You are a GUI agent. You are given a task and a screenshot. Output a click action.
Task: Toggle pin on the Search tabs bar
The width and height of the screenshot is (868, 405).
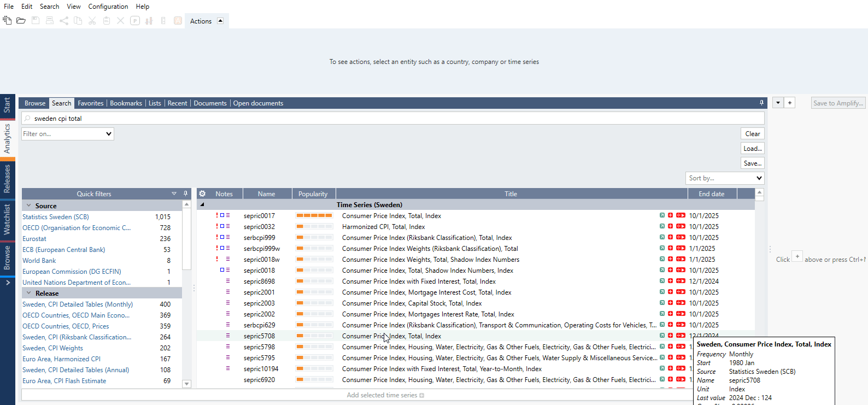pyautogui.click(x=761, y=103)
